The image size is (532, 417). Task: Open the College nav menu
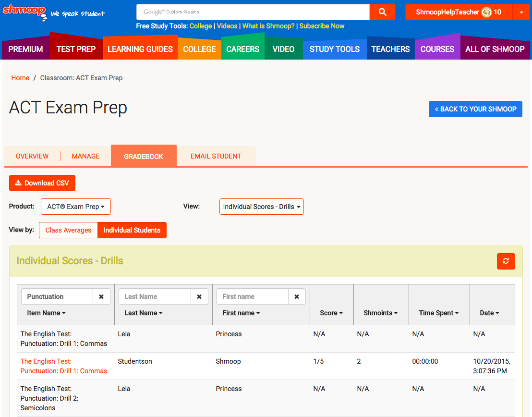pos(200,49)
